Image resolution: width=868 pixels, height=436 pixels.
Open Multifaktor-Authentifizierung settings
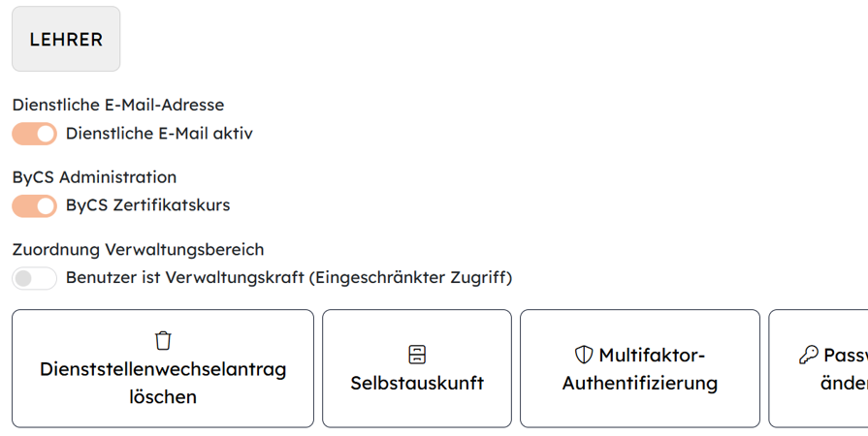pos(640,369)
